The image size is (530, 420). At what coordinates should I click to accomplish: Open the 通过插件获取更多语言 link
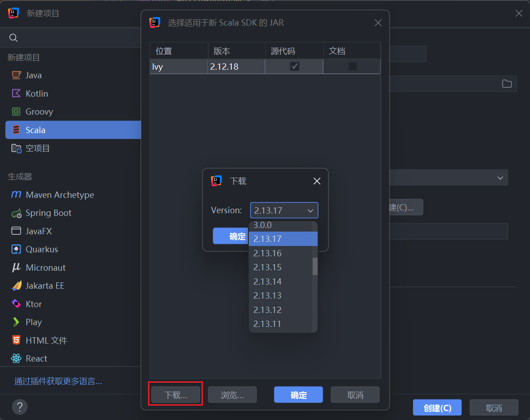pos(58,381)
